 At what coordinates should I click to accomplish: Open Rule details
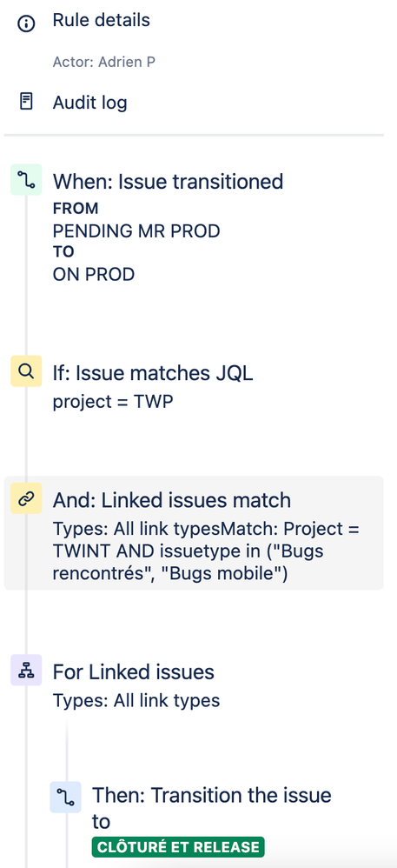101,21
